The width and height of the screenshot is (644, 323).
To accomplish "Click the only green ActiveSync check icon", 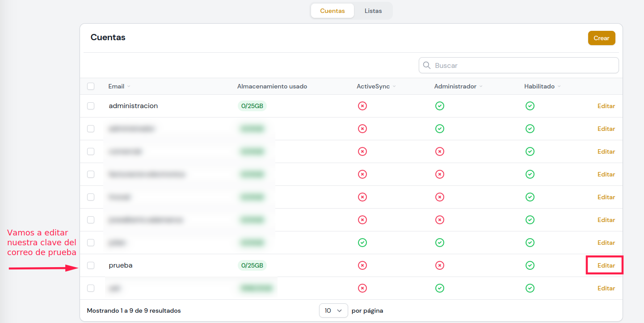I will (x=362, y=243).
